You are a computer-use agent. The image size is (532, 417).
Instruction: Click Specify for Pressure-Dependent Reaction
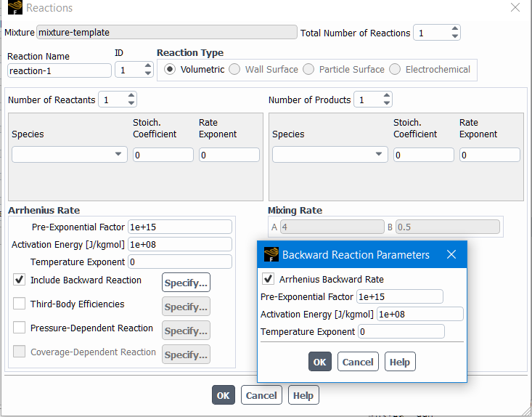coord(186,331)
